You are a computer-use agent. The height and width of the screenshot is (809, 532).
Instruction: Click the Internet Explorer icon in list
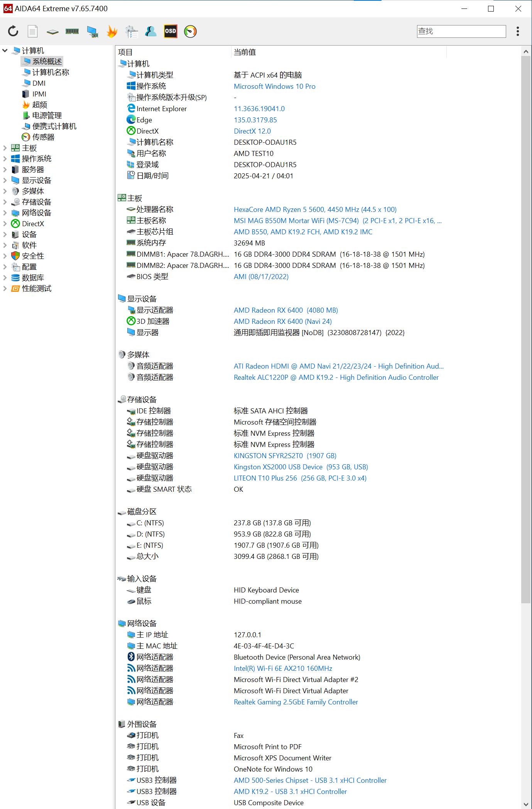[x=131, y=108]
